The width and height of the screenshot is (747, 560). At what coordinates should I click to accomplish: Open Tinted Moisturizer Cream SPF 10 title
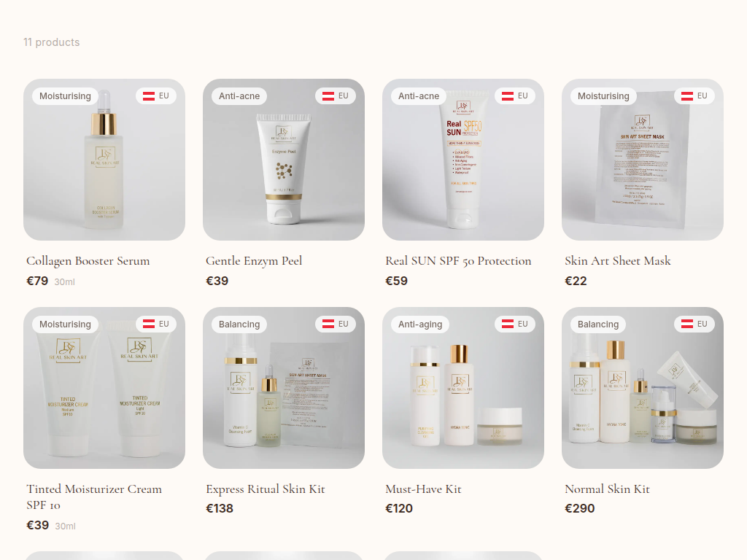94,497
